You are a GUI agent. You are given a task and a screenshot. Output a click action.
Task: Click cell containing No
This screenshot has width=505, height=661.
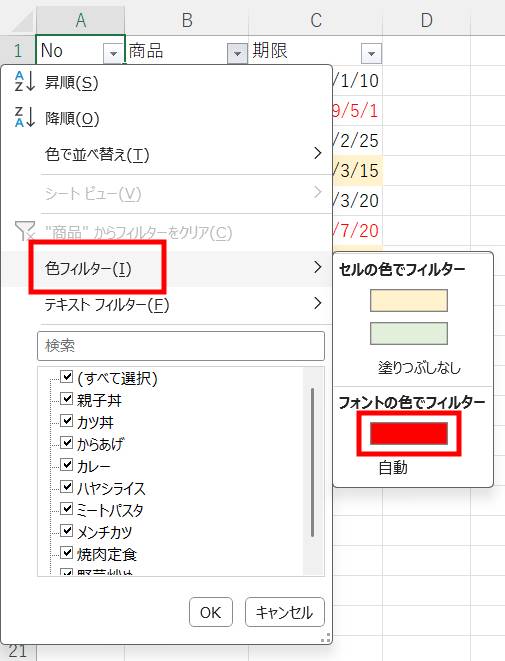(x=81, y=51)
